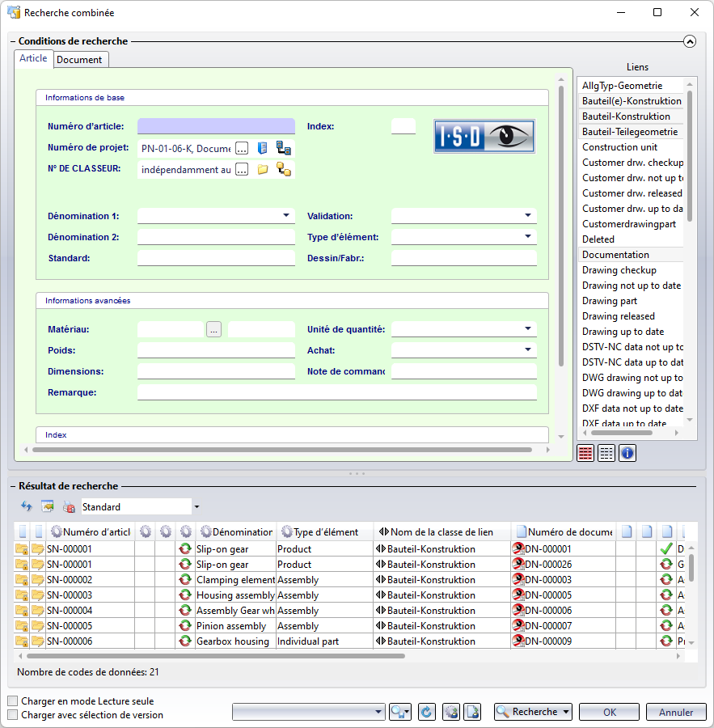Image resolution: width=714 pixels, height=728 pixels.
Task: Click the Numéro d'article input field
Action: coord(216,126)
